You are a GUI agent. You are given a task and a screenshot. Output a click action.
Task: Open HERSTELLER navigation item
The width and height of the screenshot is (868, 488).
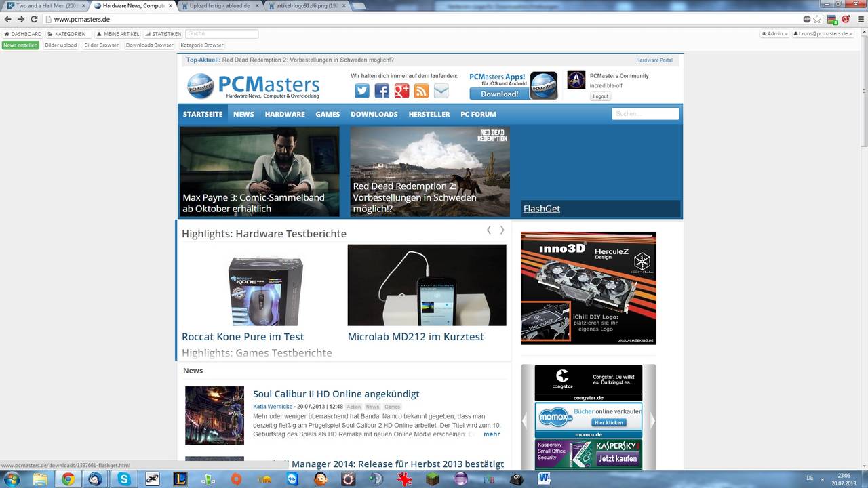[x=429, y=114]
